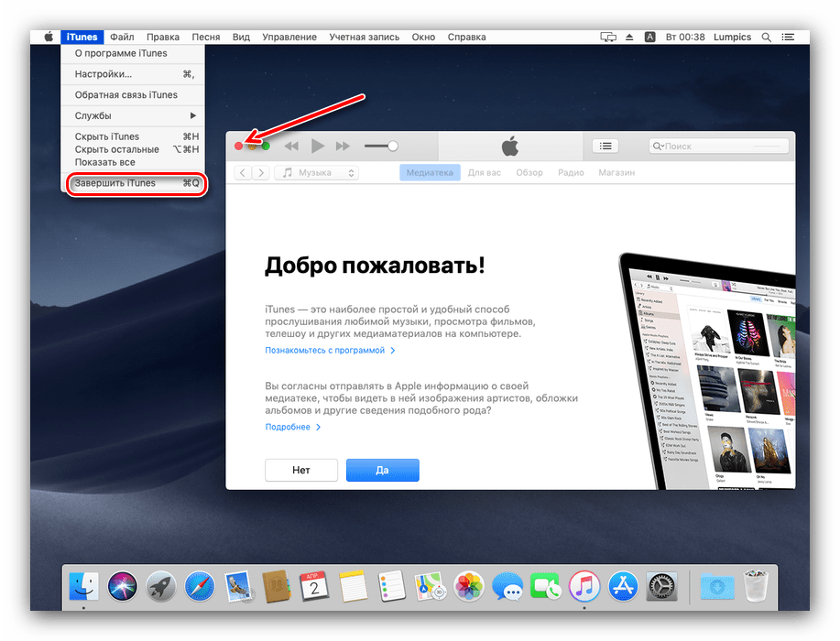840x641 pixels.
Task: Click the Rewind (previous track) button
Action: (291, 146)
